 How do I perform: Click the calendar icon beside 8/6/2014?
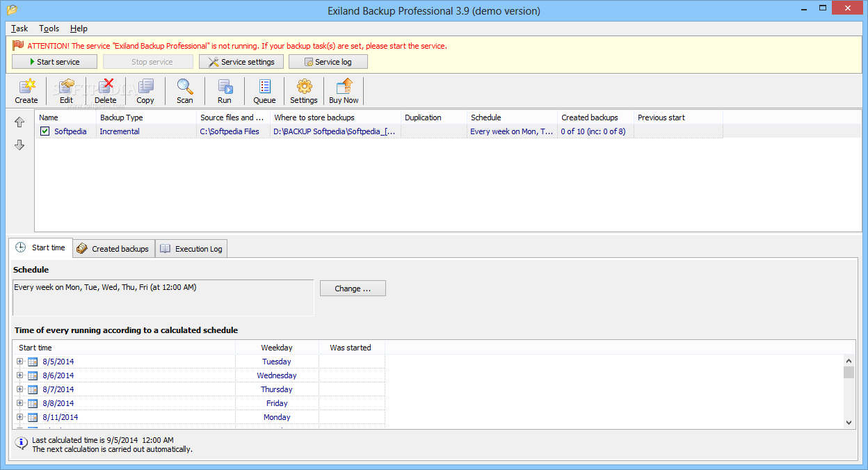[x=33, y=375]
